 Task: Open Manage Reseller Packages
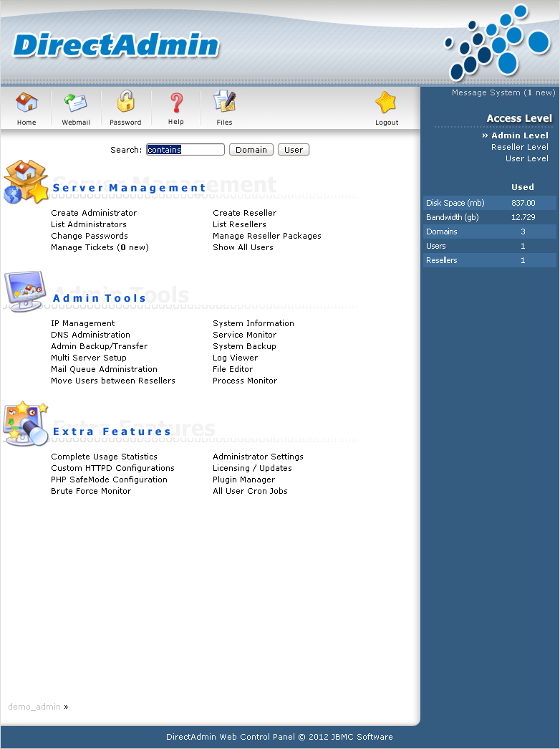(267, 236)
